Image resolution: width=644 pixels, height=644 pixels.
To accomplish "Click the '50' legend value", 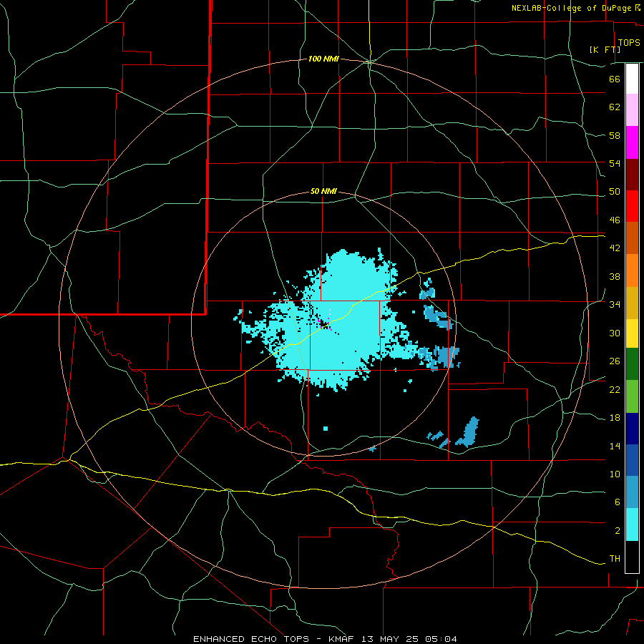I will [x=615, y=192].
